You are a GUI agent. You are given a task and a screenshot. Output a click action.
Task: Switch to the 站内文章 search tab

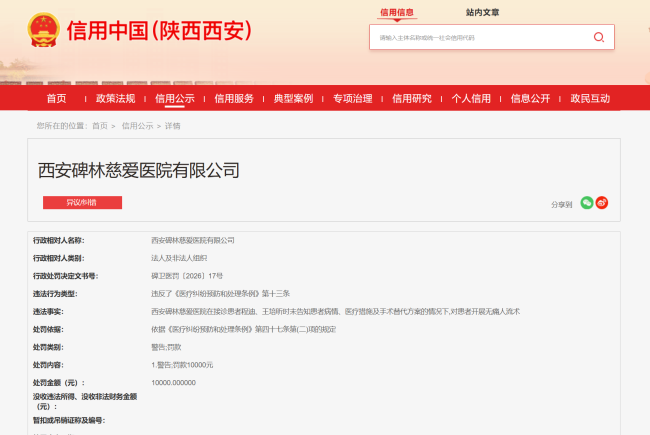click(483, 12)
